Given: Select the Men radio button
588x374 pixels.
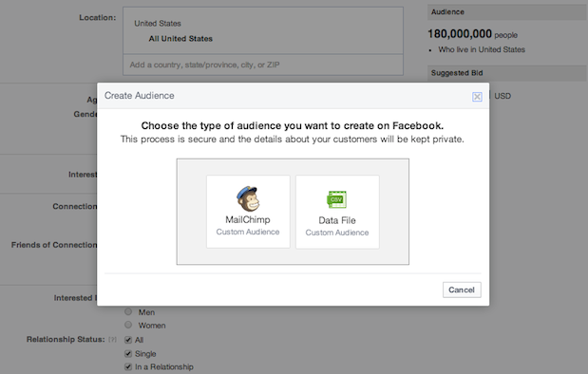Looking at the screenshot, I should pos(128,311).
